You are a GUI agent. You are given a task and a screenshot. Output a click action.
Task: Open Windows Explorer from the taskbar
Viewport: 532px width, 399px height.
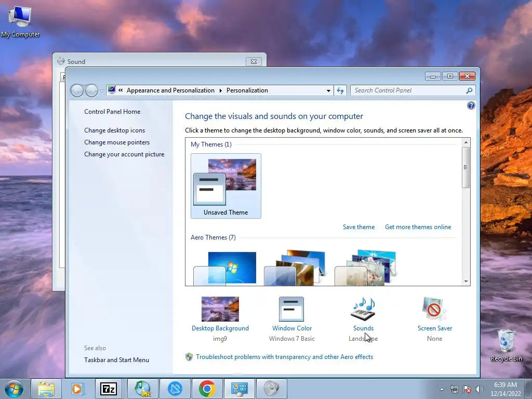[x=46, y=389]
